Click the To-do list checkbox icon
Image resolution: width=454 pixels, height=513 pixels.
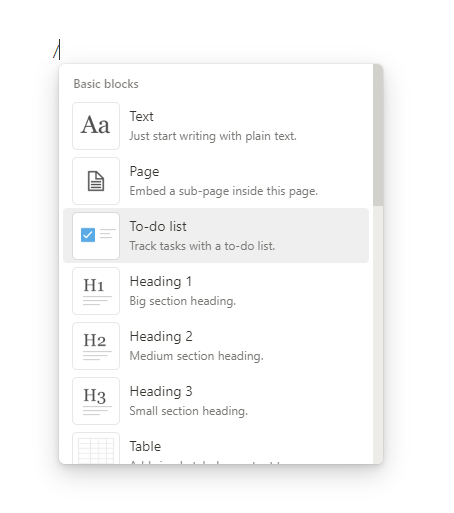(x=96, y=236)
